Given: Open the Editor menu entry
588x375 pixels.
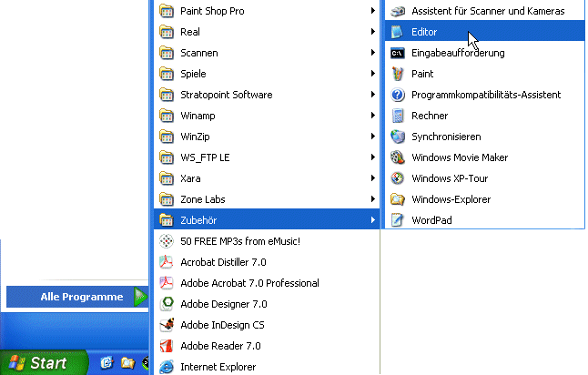Looking at the screenshot, I should 423,32.
